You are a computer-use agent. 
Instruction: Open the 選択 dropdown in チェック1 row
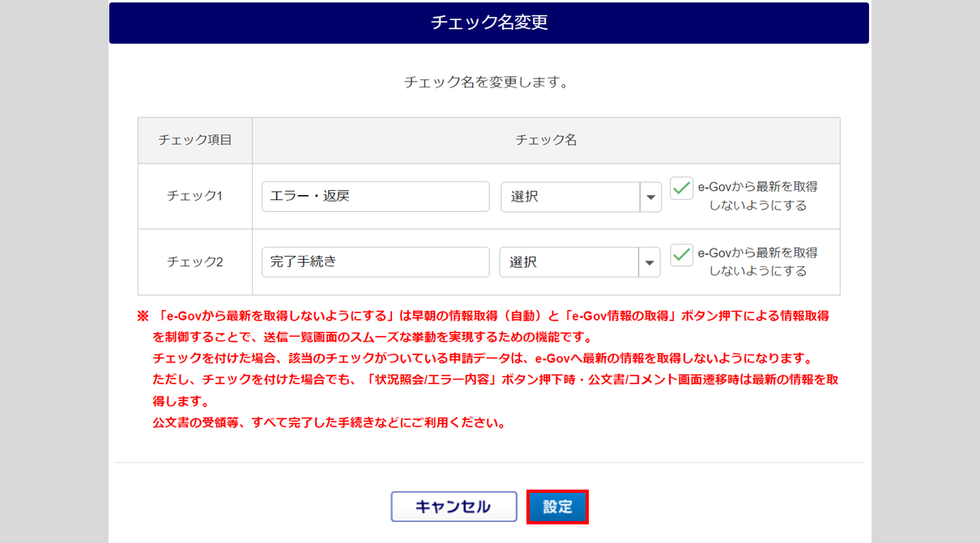(x=581, y=197)
